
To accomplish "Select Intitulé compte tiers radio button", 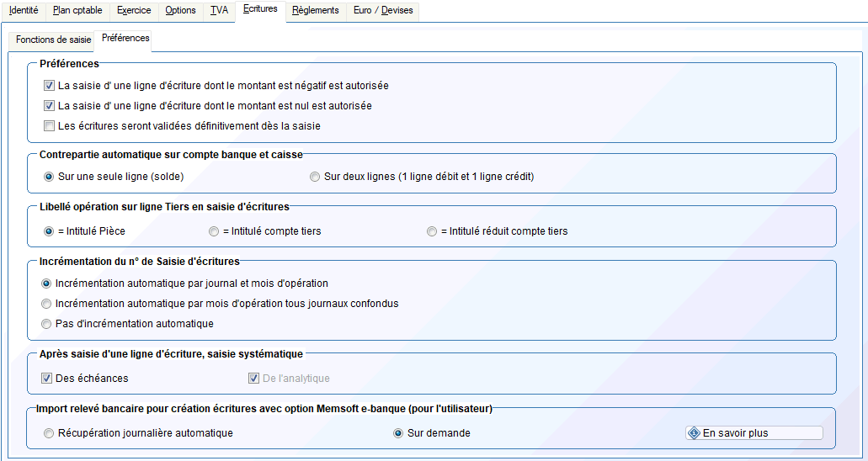I will click(x=214, y=231).
